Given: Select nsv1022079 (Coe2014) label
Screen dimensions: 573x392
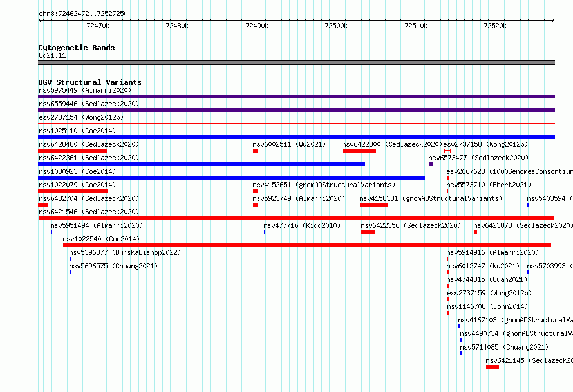Looking at the screenshot, I should [77, 185].
